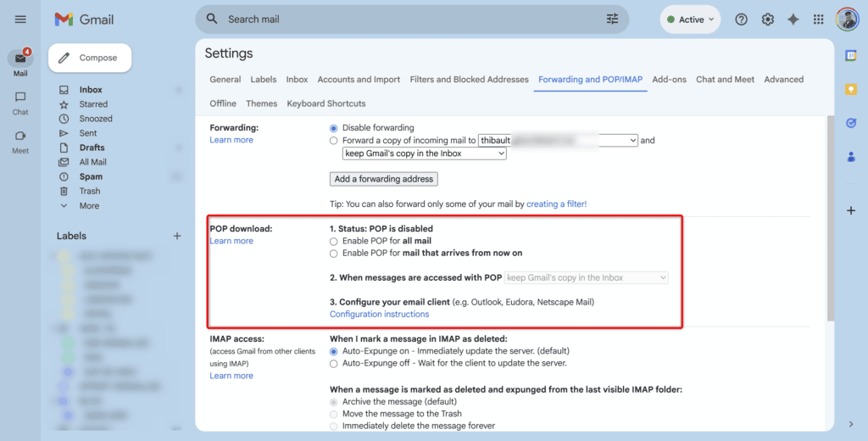868x441 pixels.
Task: Click the Gmail logo
Action: [84, 20]
